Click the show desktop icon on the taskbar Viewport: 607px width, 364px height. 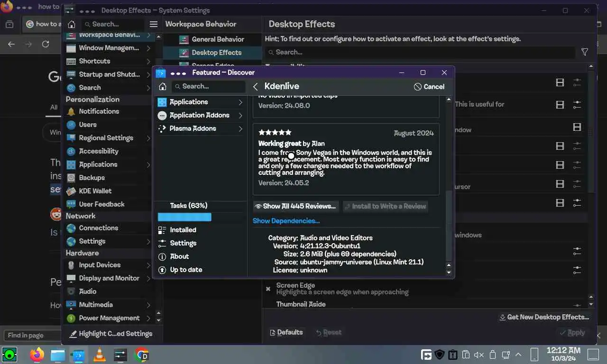[x=593, y=355]
